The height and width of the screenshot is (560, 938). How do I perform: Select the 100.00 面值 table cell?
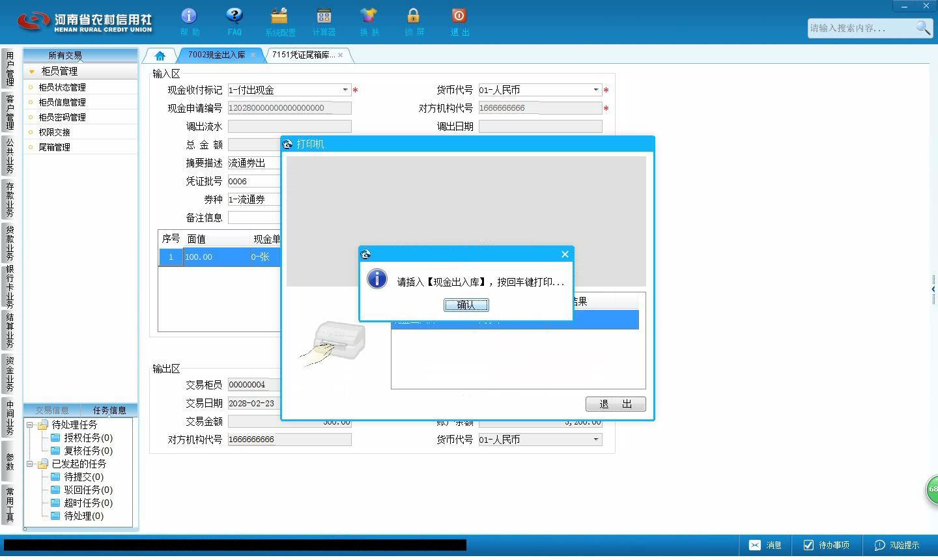coord(216,257)
